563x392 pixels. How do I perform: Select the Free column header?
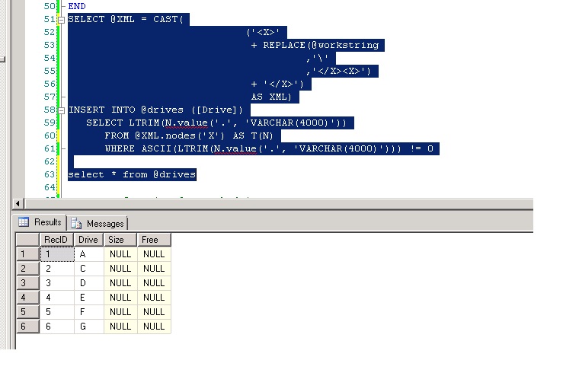pyautogui.click(x=154, y=240)
